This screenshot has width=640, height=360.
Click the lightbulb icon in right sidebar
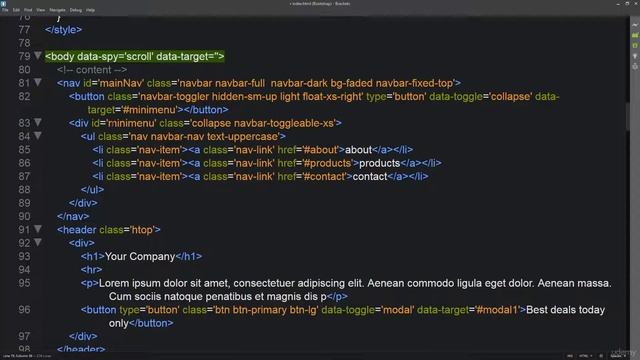[x=635, y=56]
